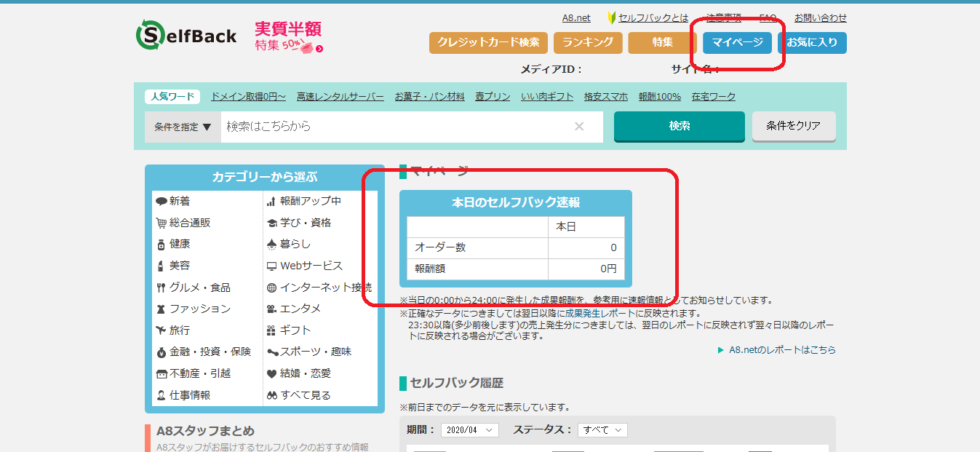Select the ギフト category
This screenshot has width=980, height=452.
coord(289,330)
